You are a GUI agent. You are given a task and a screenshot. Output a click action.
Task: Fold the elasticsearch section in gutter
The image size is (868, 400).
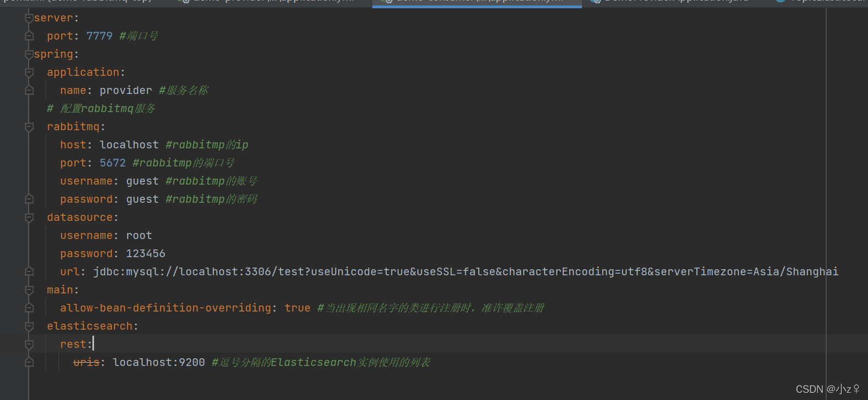click(29, 326)
